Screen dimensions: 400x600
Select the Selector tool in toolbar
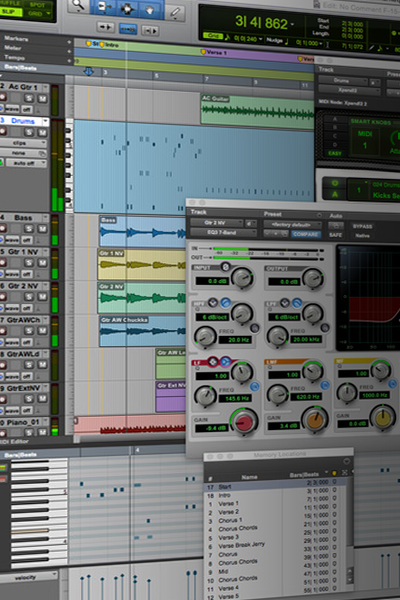[127, 8]
